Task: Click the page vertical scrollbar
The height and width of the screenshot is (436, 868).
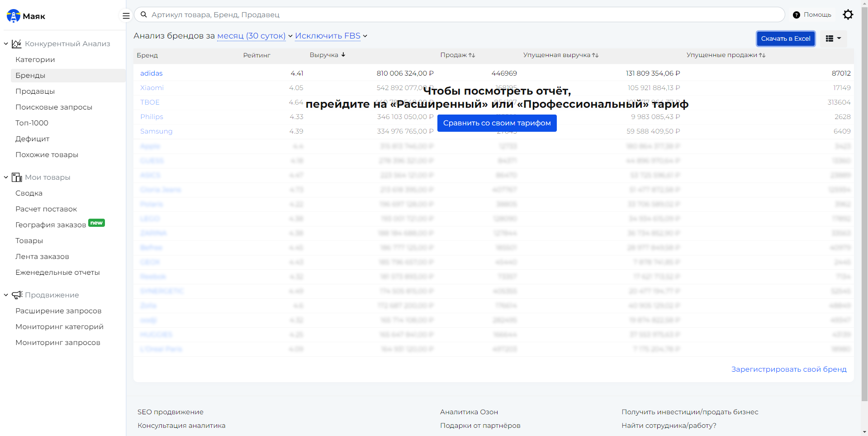Action: [x=864, y=204]
